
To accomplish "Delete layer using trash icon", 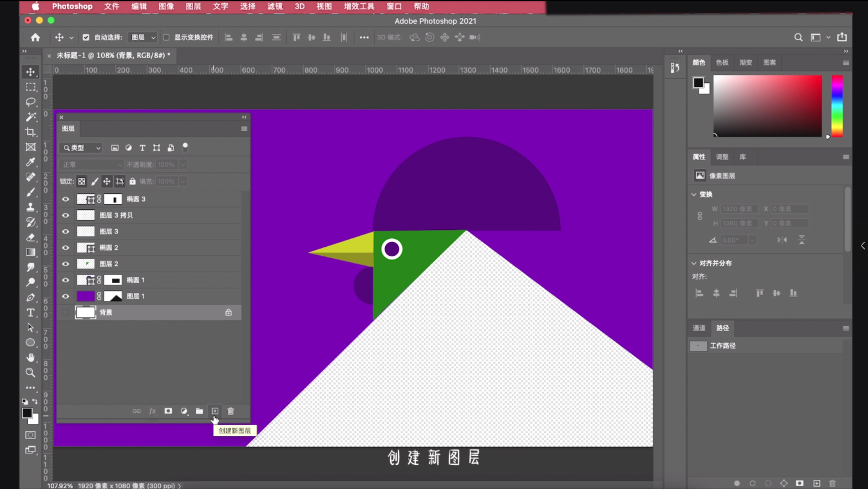I will (231, 411).
